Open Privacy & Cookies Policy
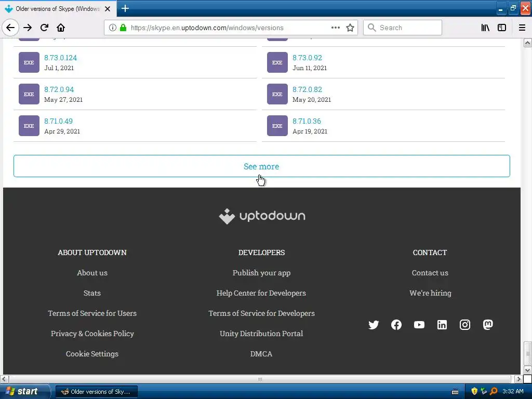 pos(92,334)
